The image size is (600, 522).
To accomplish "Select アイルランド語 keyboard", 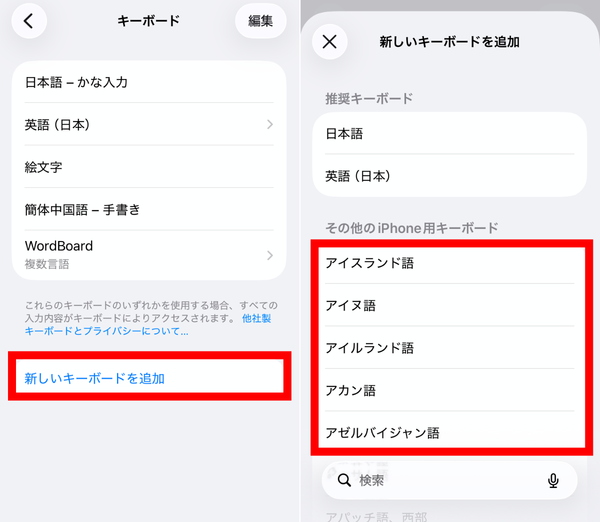I will [x=450, y=348].
